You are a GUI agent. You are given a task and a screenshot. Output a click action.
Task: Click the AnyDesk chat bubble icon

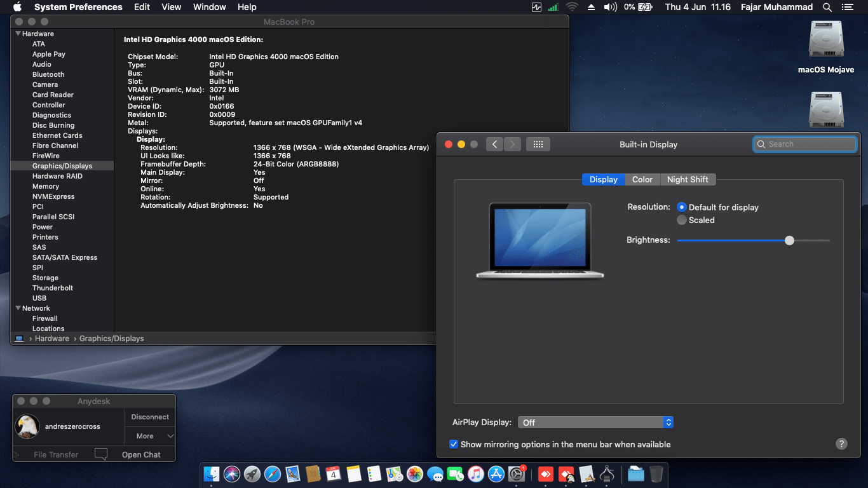tap(100, 454)
